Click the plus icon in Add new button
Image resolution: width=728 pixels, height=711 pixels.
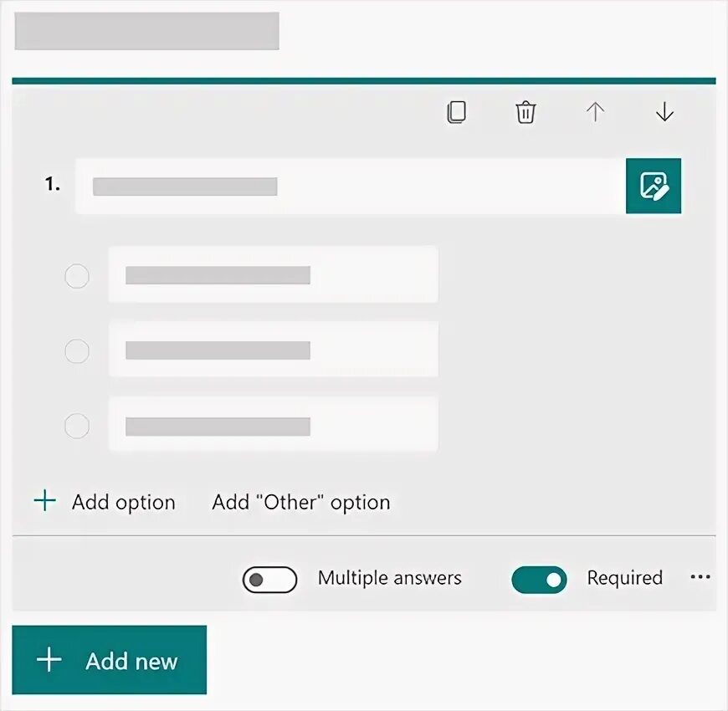(49, 660)
